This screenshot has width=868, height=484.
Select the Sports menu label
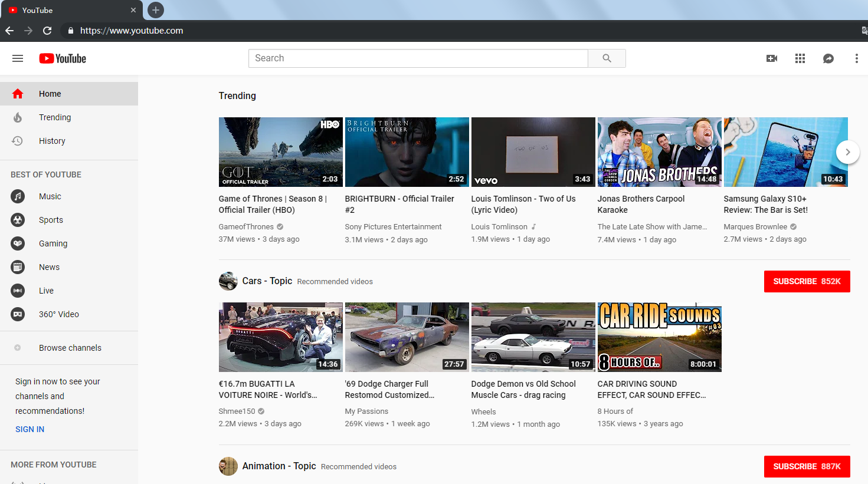point(51,220)
